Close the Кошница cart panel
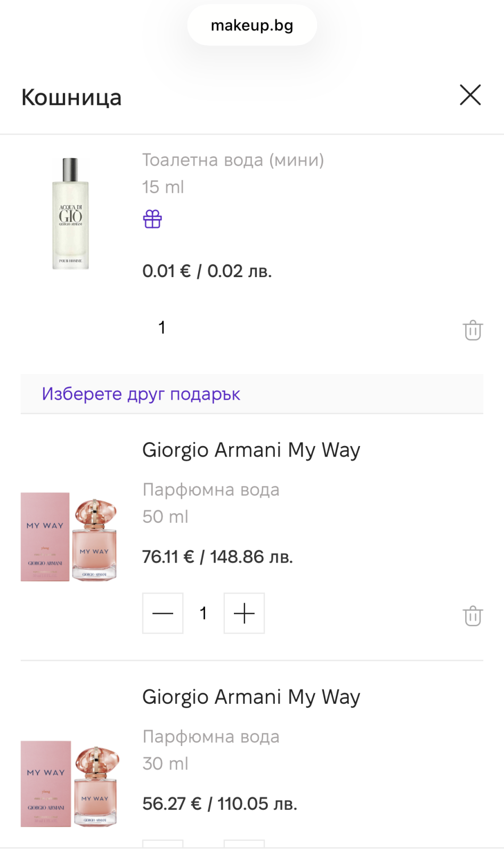 pyautogui.click(x=470, y=95)
